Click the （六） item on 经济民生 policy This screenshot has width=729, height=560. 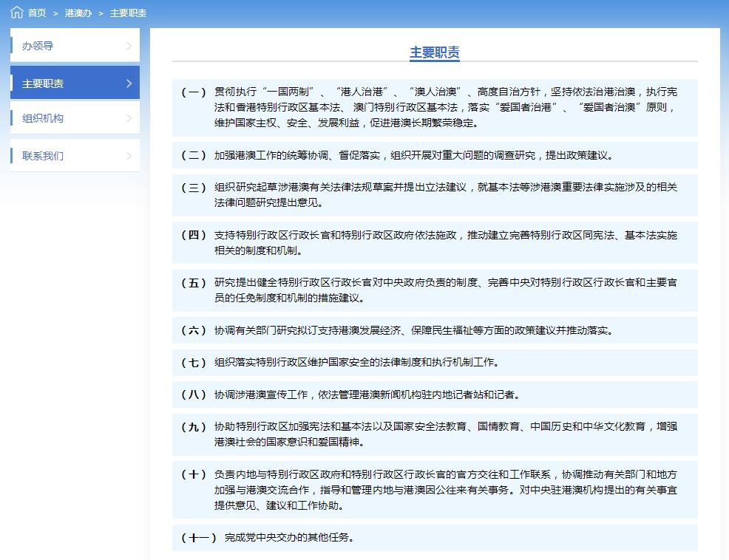pos(433,331)
